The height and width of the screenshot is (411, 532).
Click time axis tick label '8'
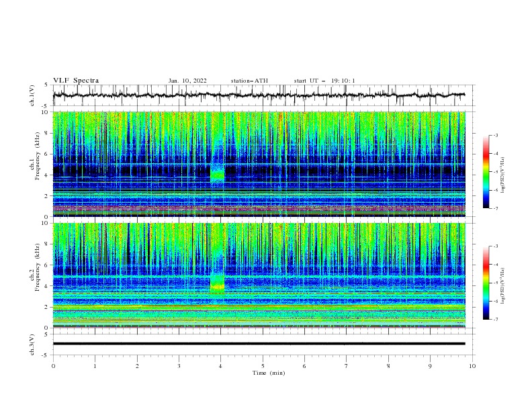pos(388,366)
